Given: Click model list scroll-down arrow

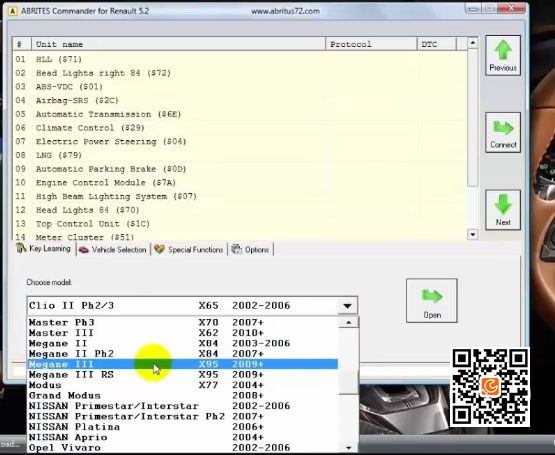Looking at the screenshot, I should (x=348, y=447).
